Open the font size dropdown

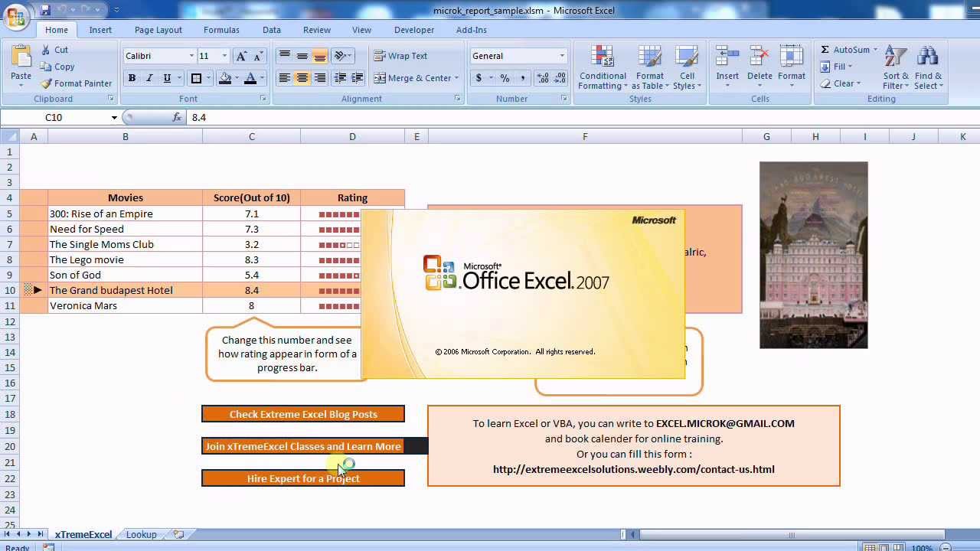(x=224, y=56)
